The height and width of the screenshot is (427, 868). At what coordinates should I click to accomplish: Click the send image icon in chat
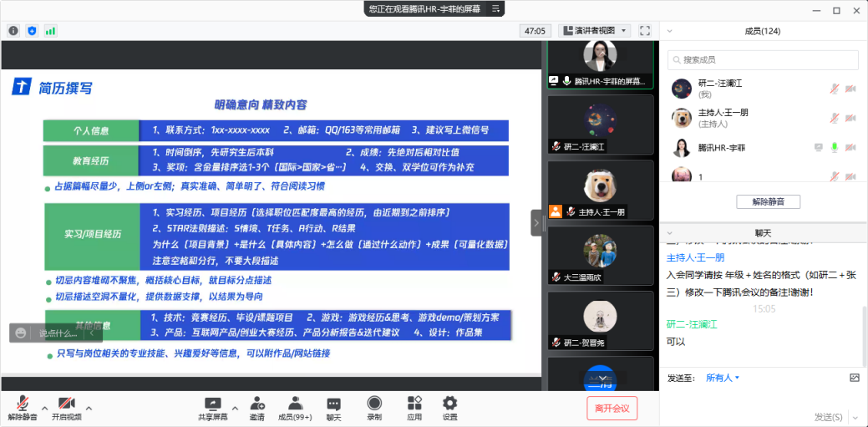pos(854,378)
